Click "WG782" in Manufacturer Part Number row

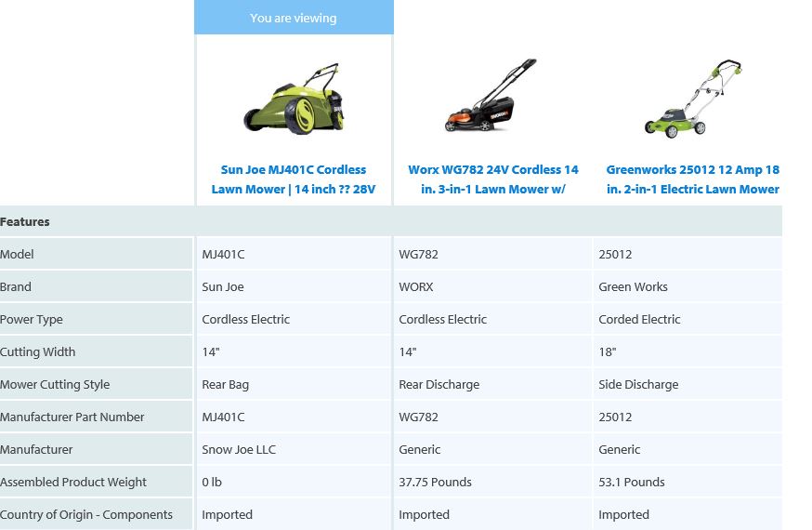(x=418, y=417)
